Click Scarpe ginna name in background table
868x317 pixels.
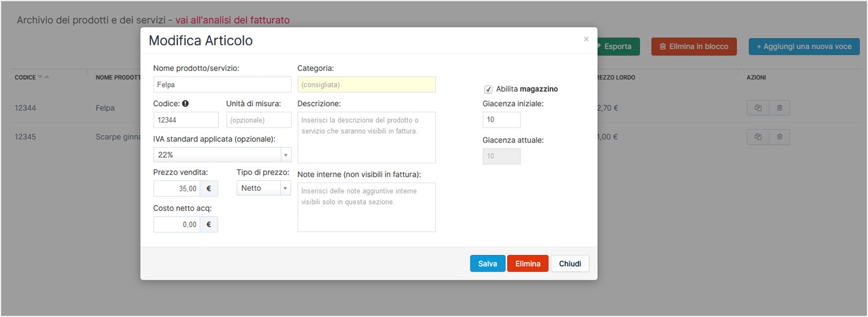click(118, 137)
